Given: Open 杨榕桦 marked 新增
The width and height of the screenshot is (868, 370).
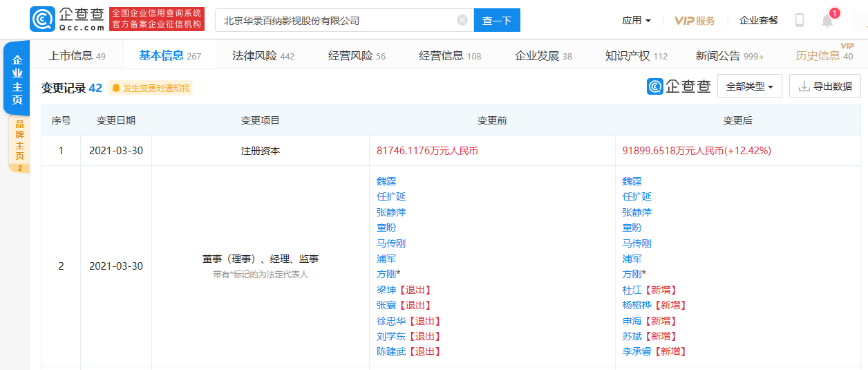Looking at the screenshot, I should [x=637, y=305].
